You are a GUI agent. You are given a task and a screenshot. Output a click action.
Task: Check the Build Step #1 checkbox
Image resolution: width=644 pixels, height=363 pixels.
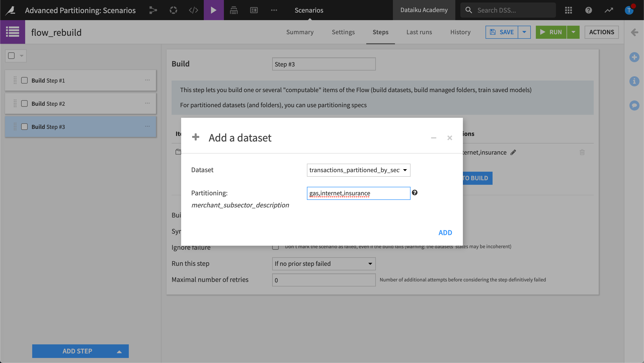point(24,81)
